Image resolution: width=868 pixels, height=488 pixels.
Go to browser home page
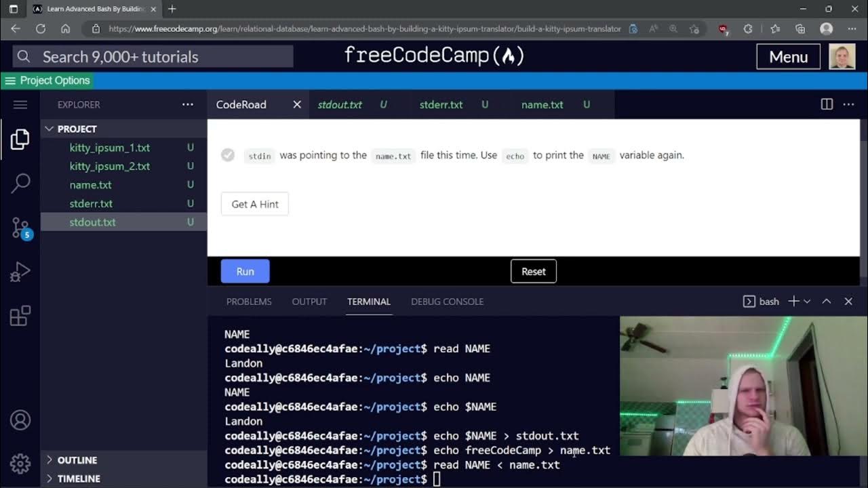[x=65, y=28]
